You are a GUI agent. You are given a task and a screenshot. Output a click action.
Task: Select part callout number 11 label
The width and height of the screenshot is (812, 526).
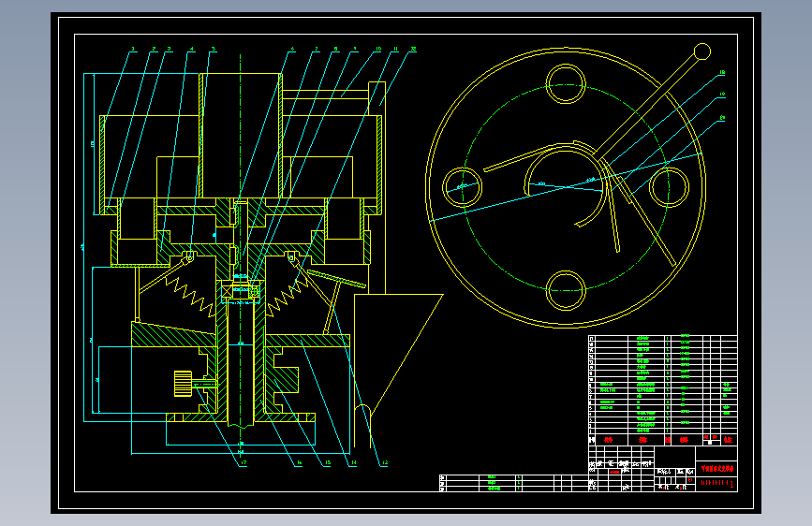click(x=395, y=49)
